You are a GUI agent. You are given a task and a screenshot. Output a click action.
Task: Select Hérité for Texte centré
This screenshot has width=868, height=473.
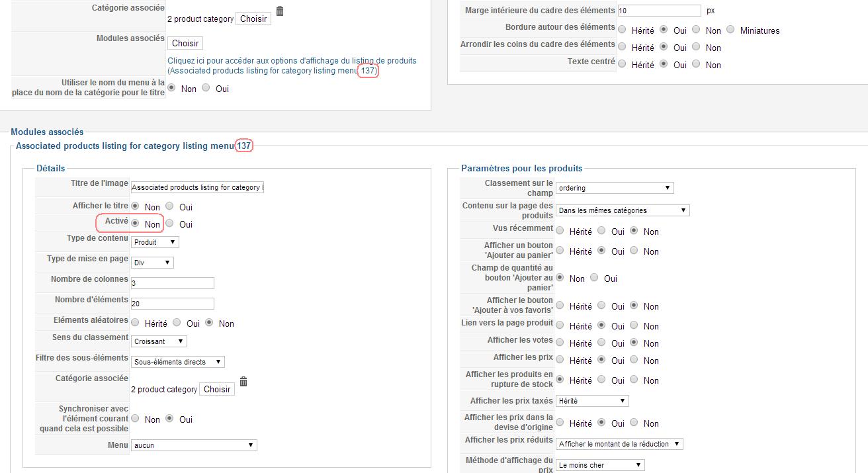click(622, 64)
